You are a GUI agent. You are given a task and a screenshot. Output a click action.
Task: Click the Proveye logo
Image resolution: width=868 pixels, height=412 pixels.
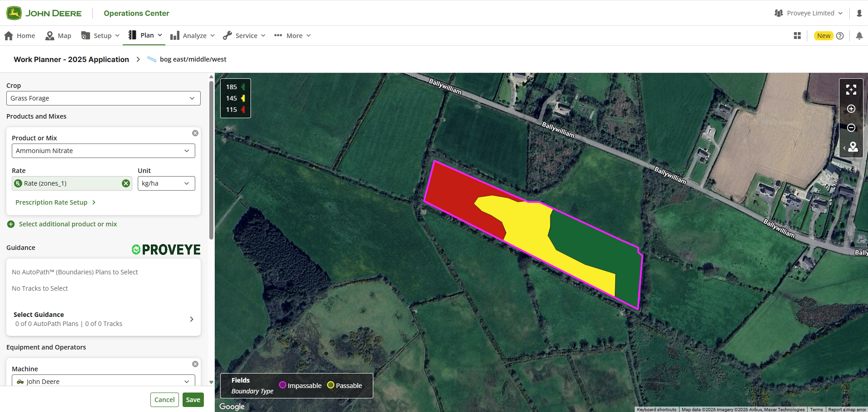click(166, 249)
